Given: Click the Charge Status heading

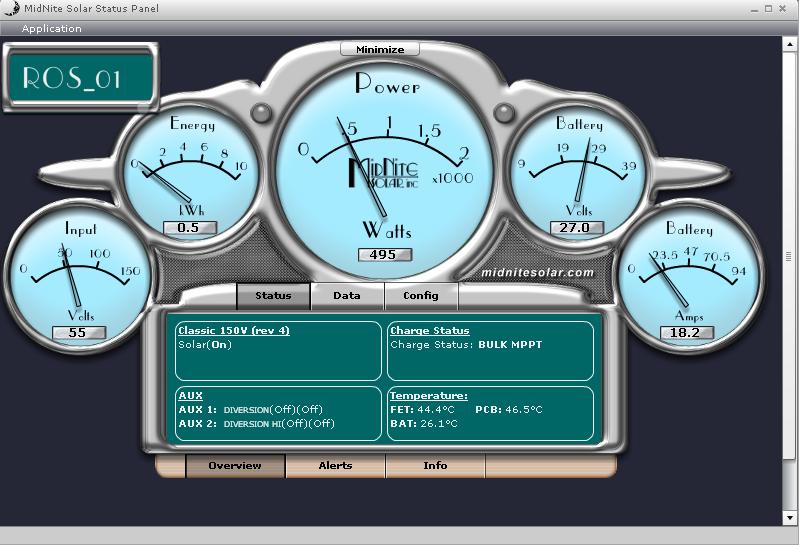Looking at the screenshot, I should 430,331.
